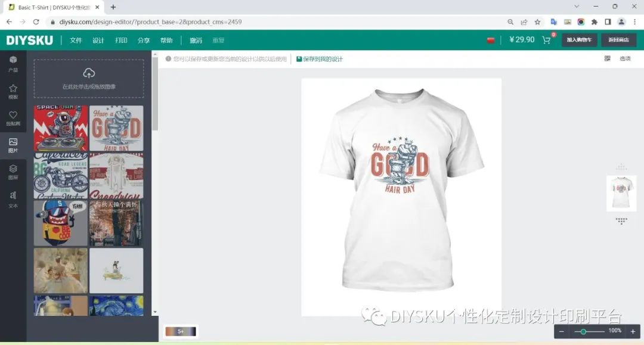Click the browser back arrow

9,21
